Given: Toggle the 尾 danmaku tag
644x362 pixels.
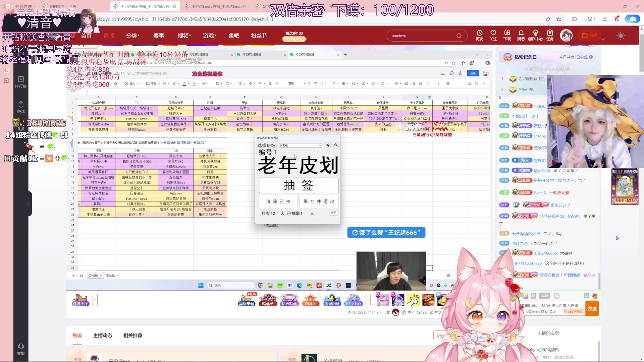Looking at the screenshot, I should tap(556, 296).
